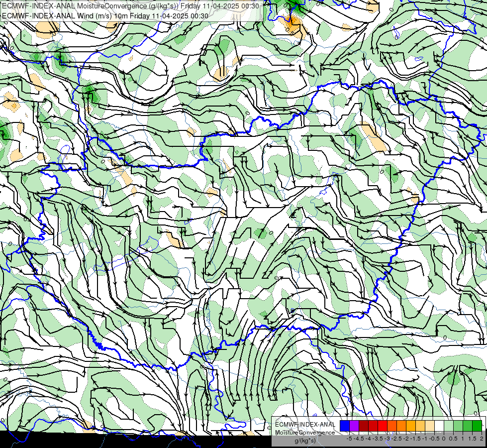Pick the legend swatch between -4 and -3.5
This screenshot has width=487, height=448.
pos(373,426)
